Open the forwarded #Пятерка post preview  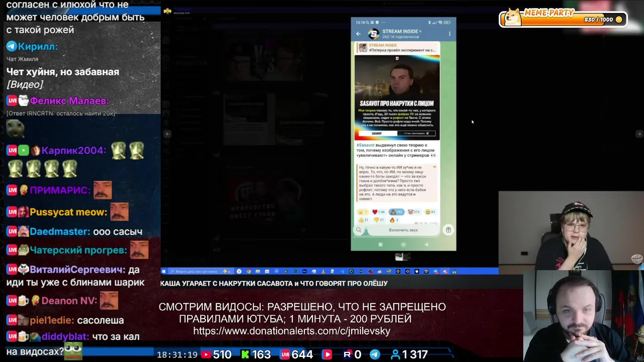[396, 48]
